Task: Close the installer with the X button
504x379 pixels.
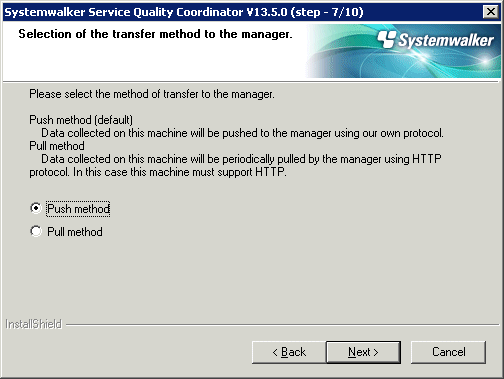Action: 491,12
